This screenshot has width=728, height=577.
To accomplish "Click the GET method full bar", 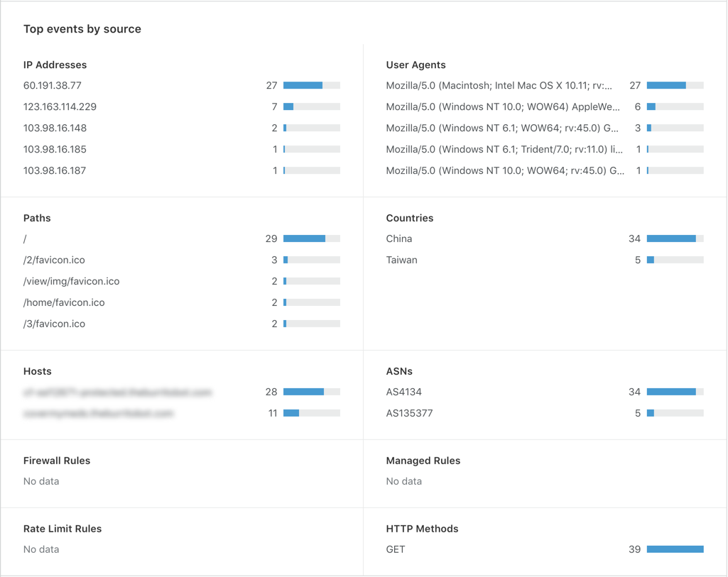I will click(x=675, y=549).
